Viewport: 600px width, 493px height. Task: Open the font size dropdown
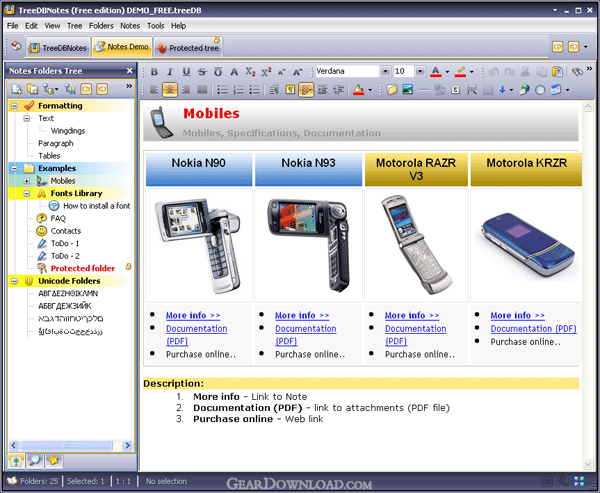tap(420, 71)
